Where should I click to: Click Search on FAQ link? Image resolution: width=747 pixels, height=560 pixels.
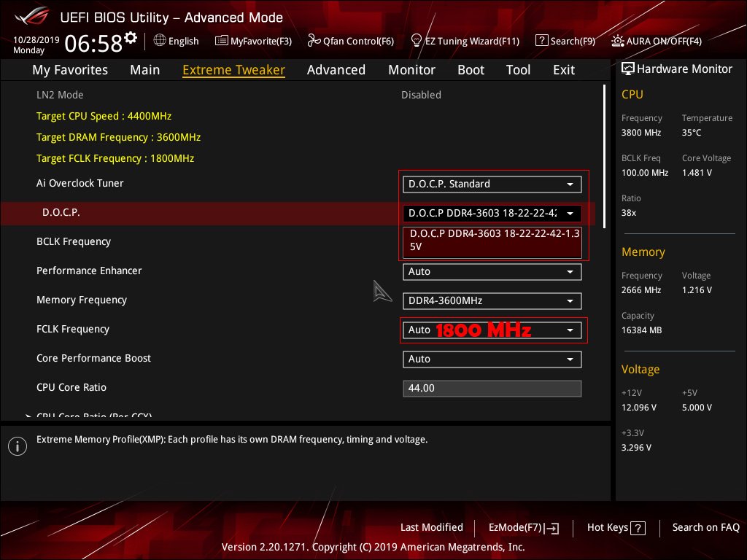tap(705, 528)
